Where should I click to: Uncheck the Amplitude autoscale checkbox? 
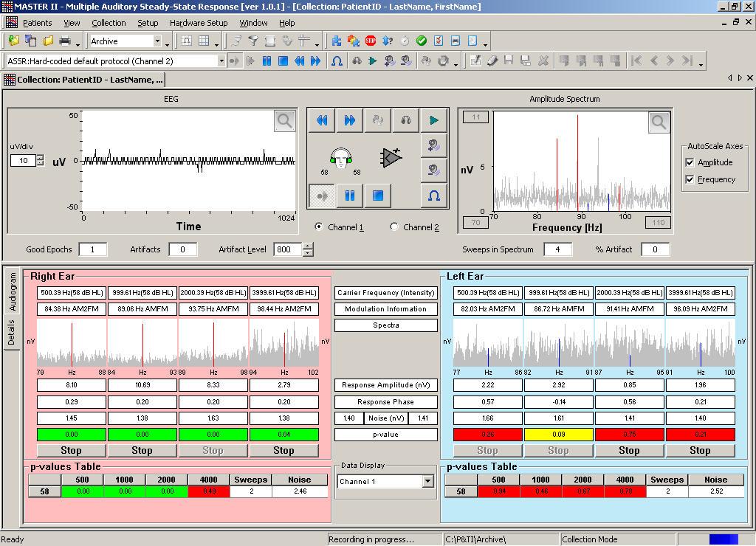tap(690, 162)
